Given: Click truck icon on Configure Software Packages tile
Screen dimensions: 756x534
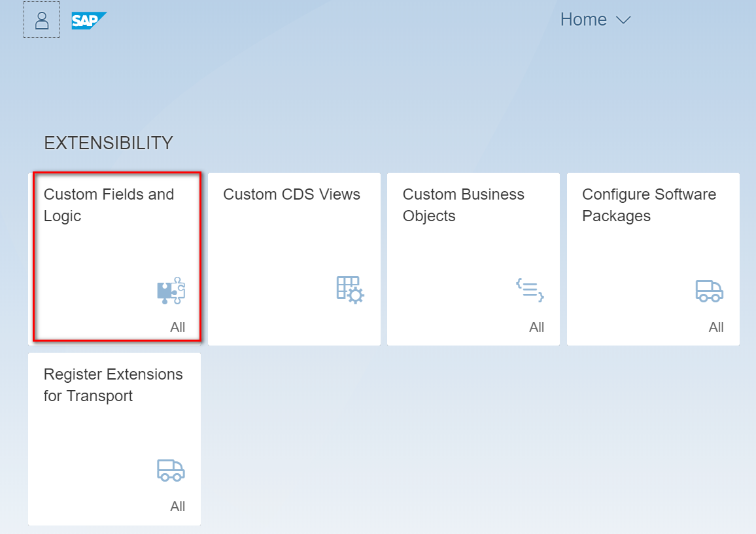Looking at the screenshot, I should pyautogui.click(x=709, y=291).
